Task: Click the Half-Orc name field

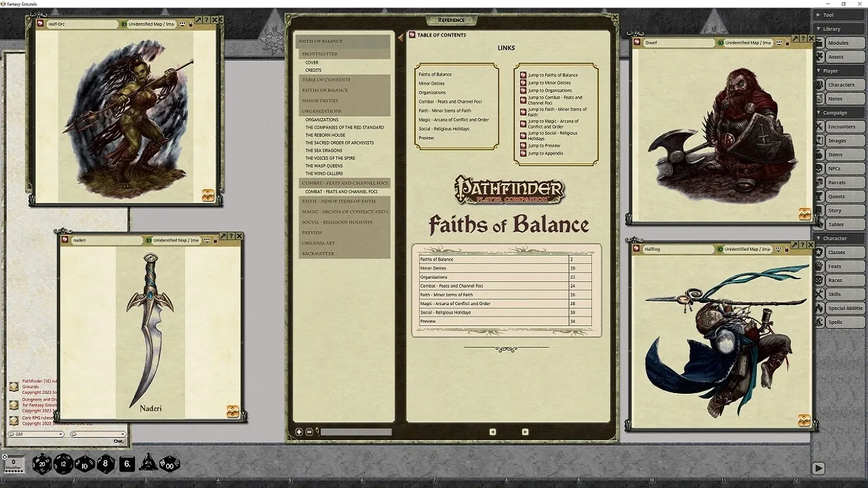Action: pos(83,24)
